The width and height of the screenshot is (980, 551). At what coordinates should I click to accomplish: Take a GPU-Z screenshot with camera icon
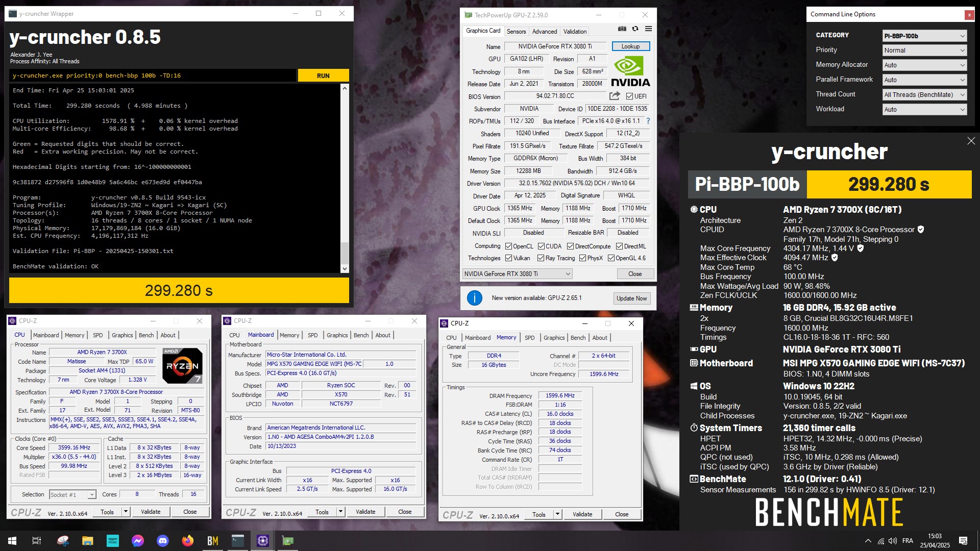622,29
